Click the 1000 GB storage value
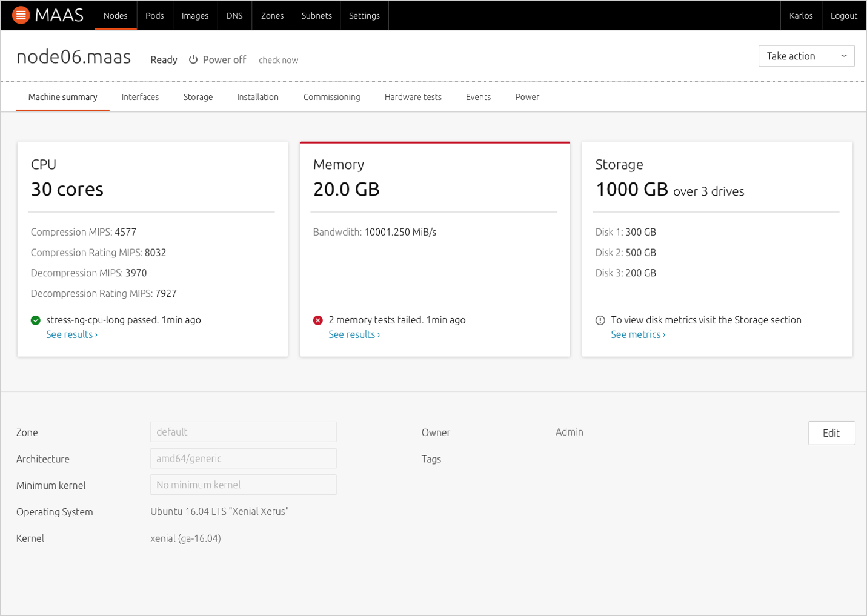 tap(632, 189)
